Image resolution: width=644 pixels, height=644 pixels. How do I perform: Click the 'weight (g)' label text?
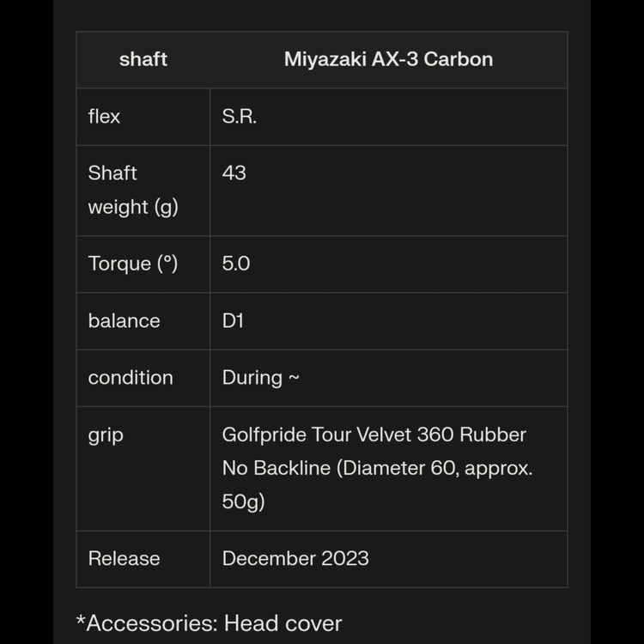point(133,207)
